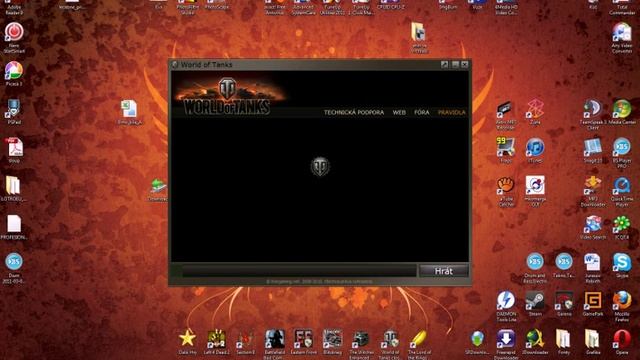The image size is (640, 360).
Task: Select the Steam desktop icon
Action: point(535,301)
